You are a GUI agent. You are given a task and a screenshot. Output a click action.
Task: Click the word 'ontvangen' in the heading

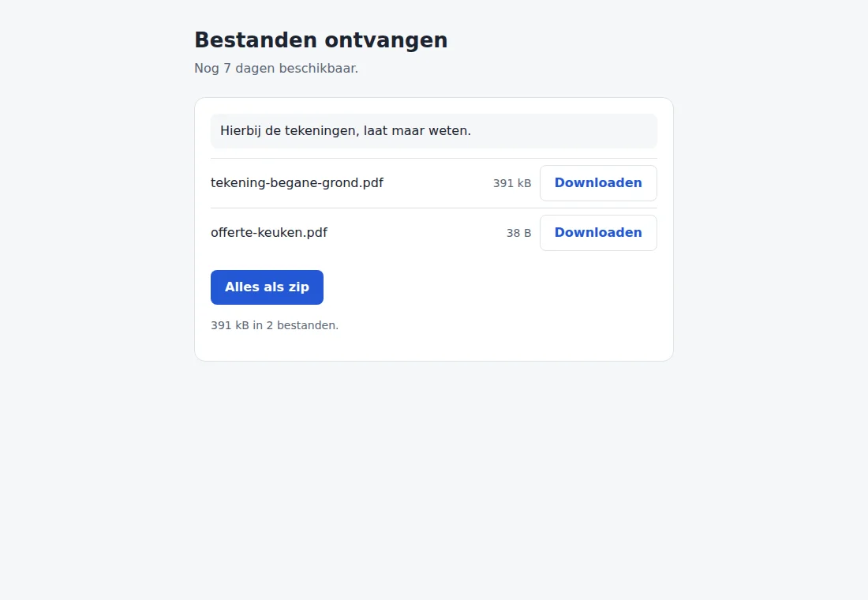click(x=386, y=40)
